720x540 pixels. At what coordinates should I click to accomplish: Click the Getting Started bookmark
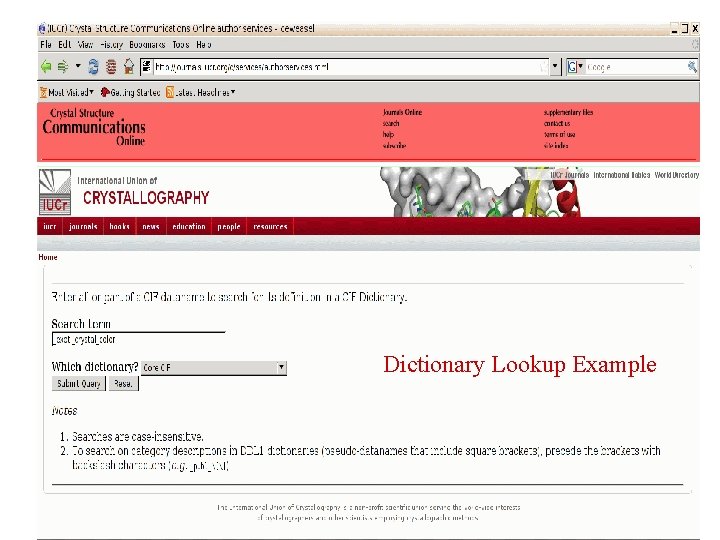[131, 92]
